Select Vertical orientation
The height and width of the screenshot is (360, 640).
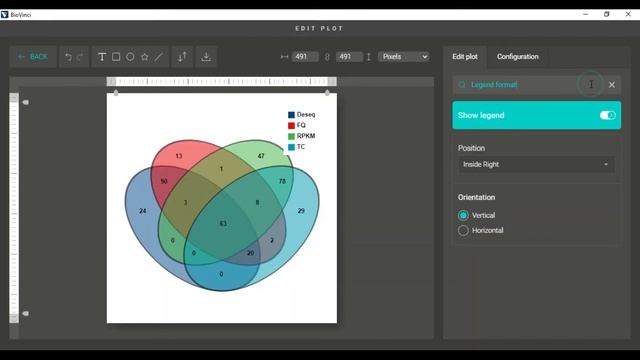pyautogui.click(x=463, y=215)
